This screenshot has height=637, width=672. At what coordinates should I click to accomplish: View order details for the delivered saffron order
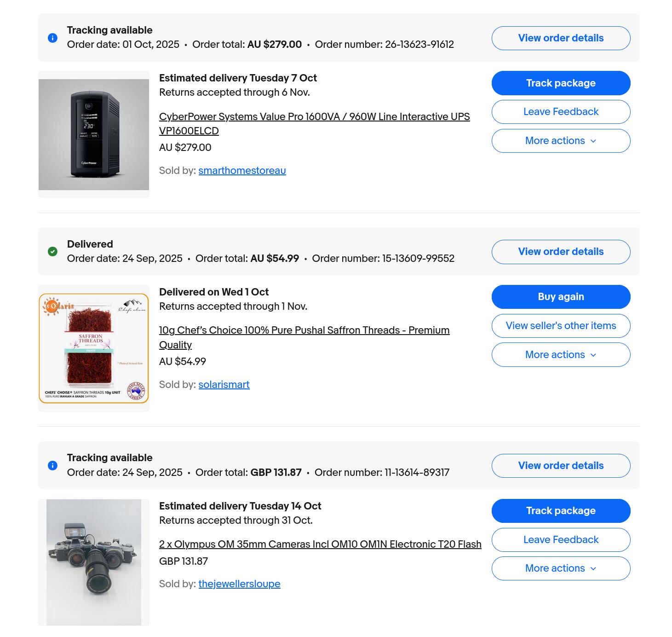[560, 252]
